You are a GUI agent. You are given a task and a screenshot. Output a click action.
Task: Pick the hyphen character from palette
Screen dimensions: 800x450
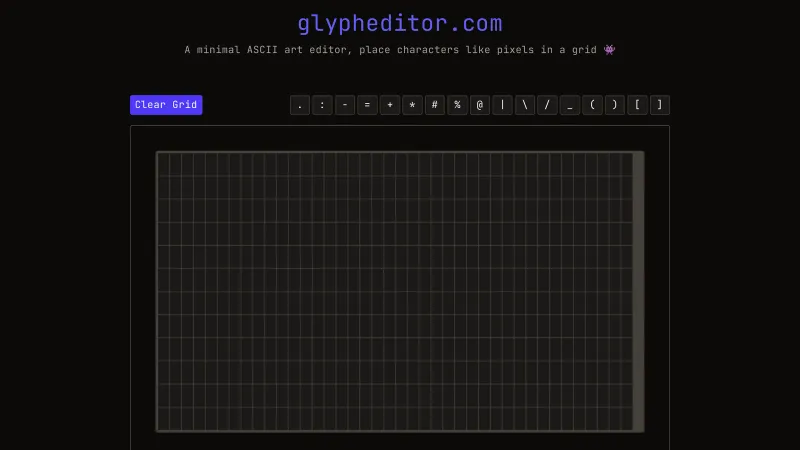pos(345,105)
